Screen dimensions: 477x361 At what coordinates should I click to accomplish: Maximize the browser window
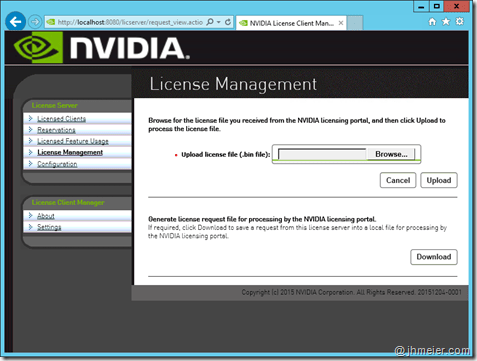pos(436,6)
